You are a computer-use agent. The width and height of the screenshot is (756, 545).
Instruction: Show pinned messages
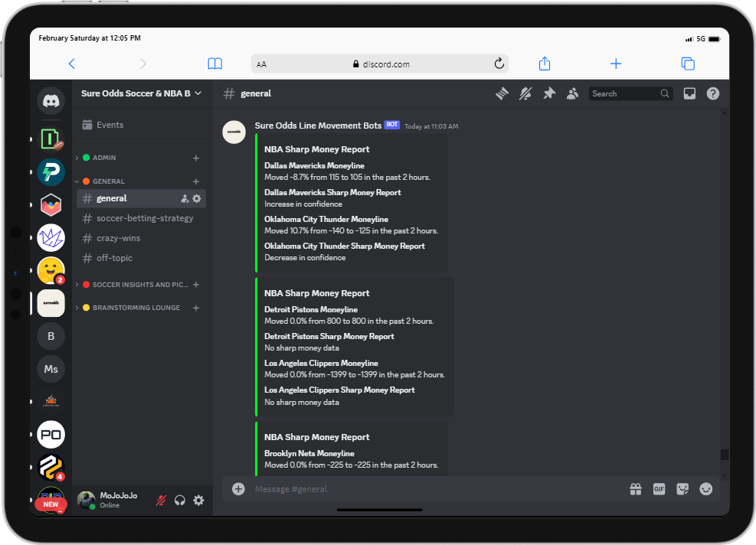pos(549,93)
